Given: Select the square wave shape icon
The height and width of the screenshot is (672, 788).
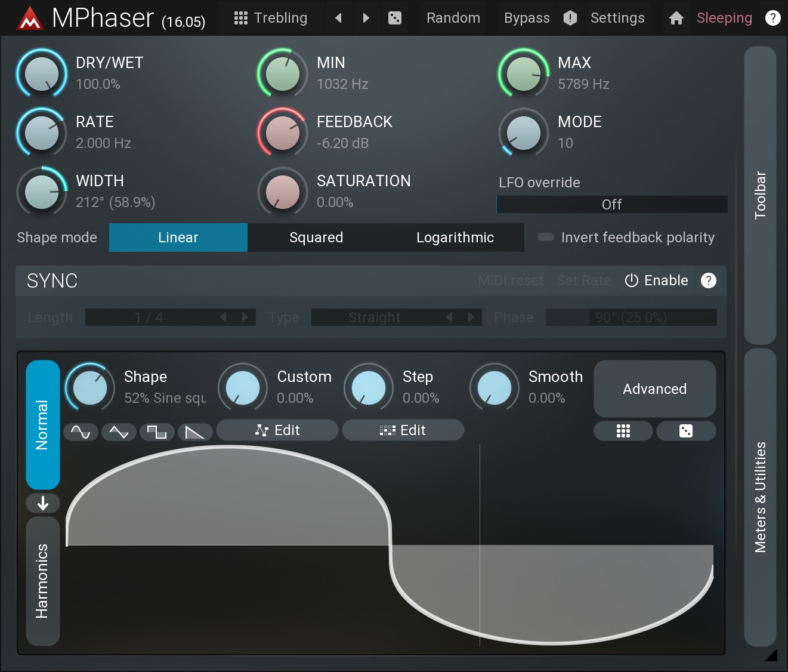Looking at the screenshot, I should [x=157, y=431].
